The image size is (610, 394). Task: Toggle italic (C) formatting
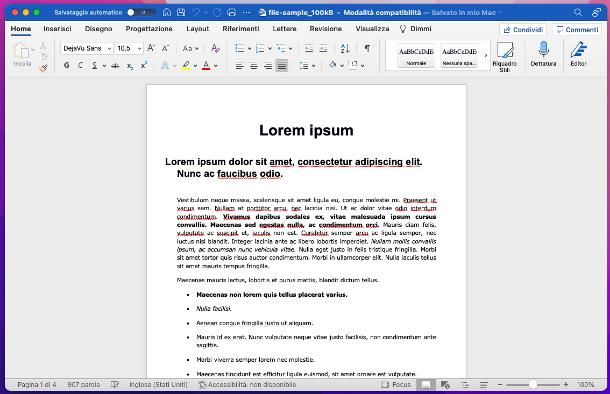(x=81, y=65)
